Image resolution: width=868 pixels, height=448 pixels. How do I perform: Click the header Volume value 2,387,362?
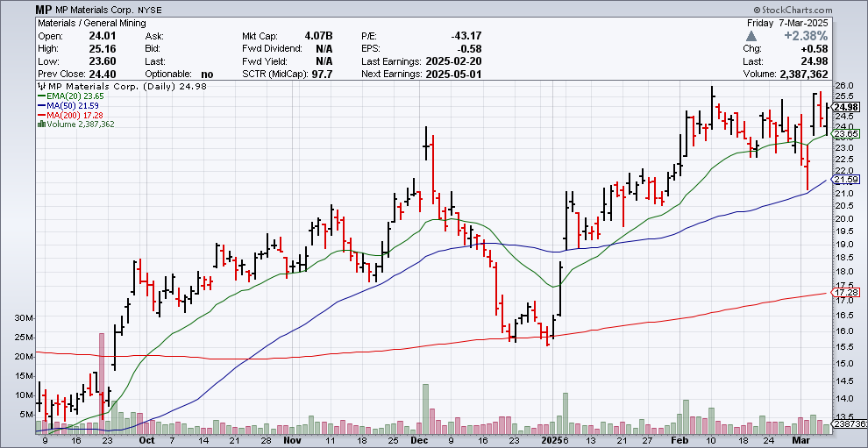click(x=802, y=75)
